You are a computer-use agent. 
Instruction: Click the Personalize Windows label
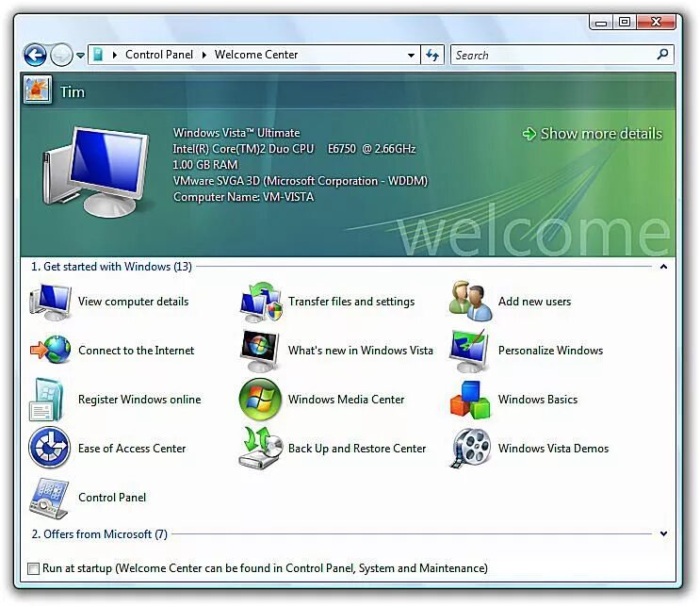[550, 351]
